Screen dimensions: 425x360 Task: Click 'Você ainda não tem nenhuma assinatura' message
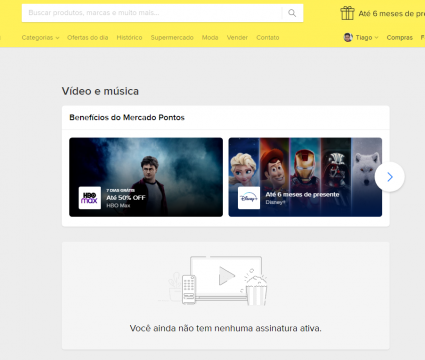226,328
